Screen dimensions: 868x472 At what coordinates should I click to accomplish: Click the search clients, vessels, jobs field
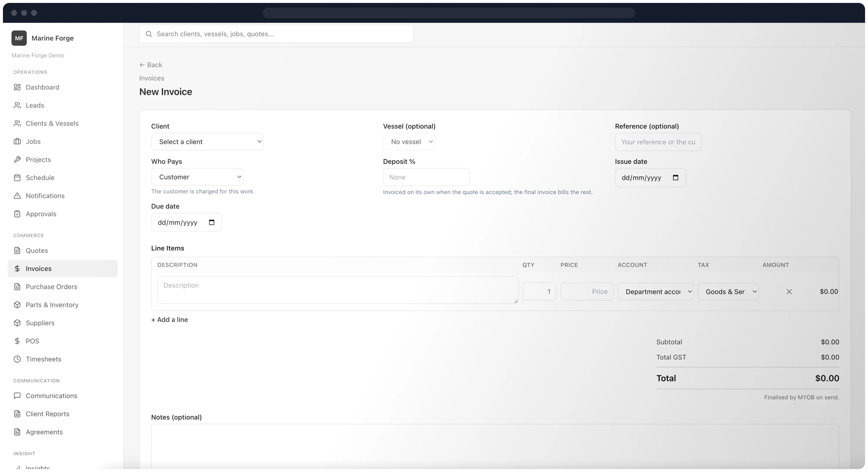[276, 34]
